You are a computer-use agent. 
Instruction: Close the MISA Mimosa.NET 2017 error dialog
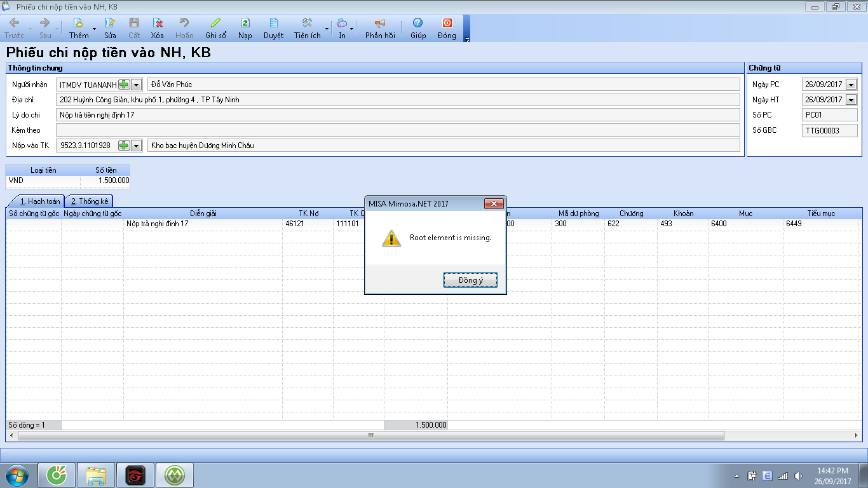coord(494,204)
